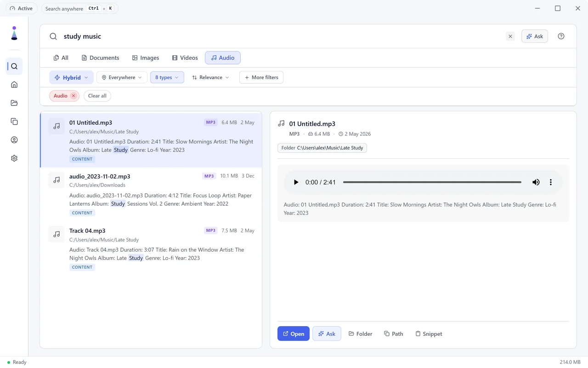
Task: Mute the audio player volume
Action: (x=536, y=182)
